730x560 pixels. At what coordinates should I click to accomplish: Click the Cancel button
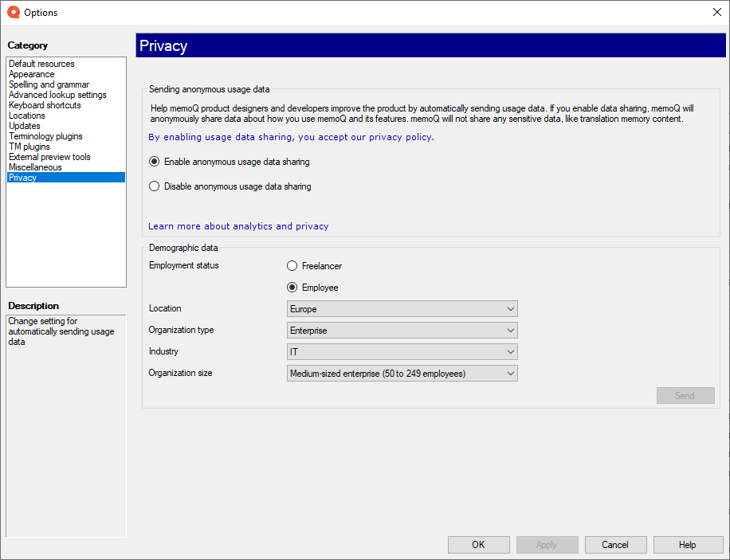(615, 545)
